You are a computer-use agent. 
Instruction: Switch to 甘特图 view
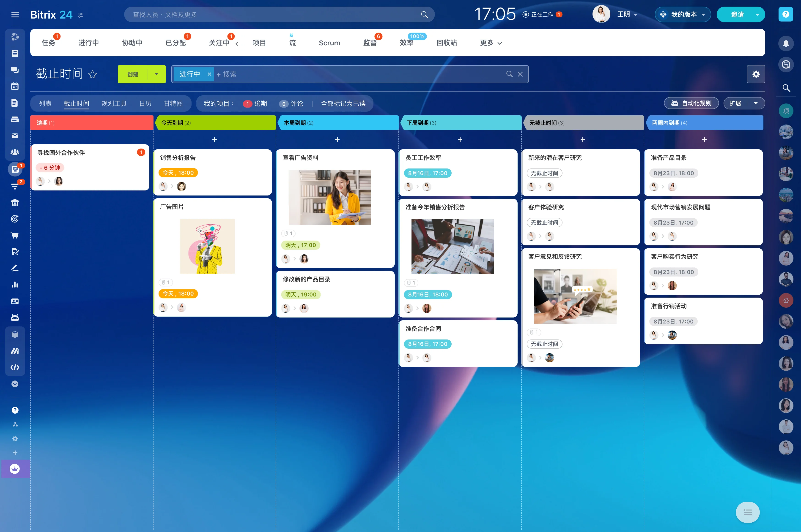pos(173,104)
